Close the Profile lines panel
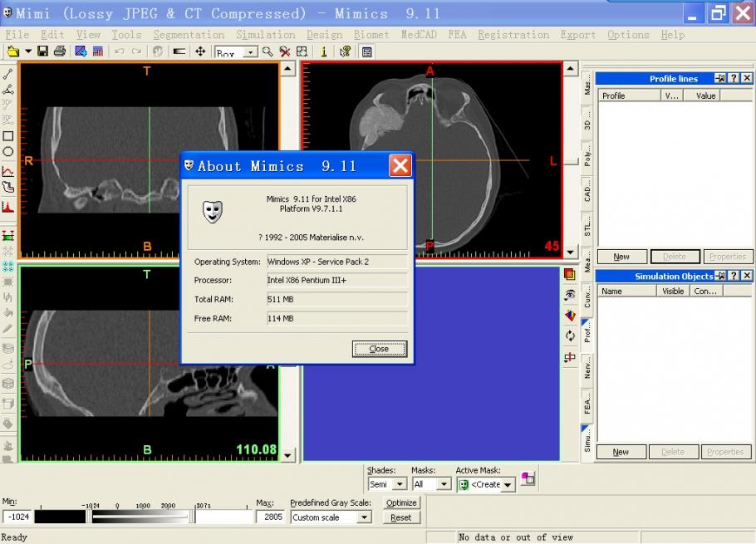Image resolution: width=756 pixels, height=544 pixels. point(747,78)
